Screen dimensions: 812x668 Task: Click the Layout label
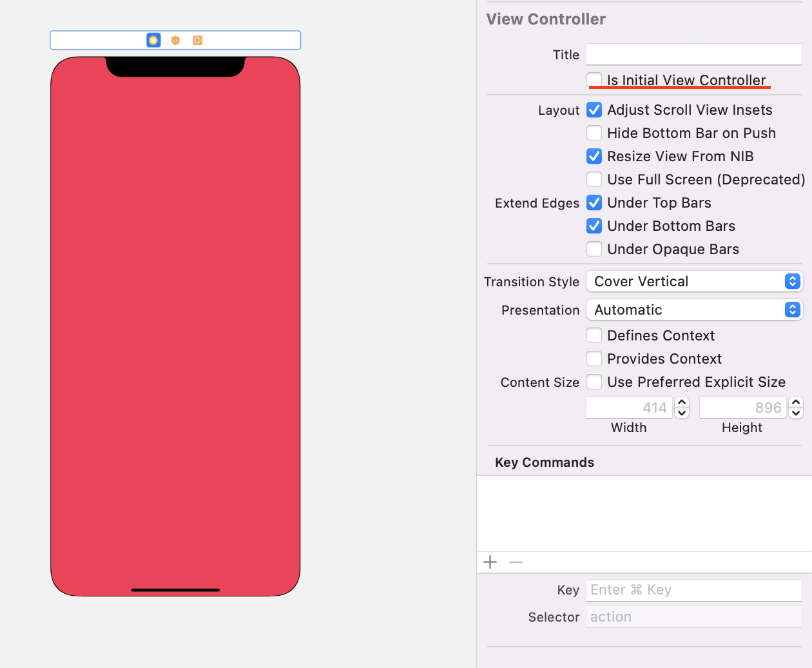(x=559, y=110)
